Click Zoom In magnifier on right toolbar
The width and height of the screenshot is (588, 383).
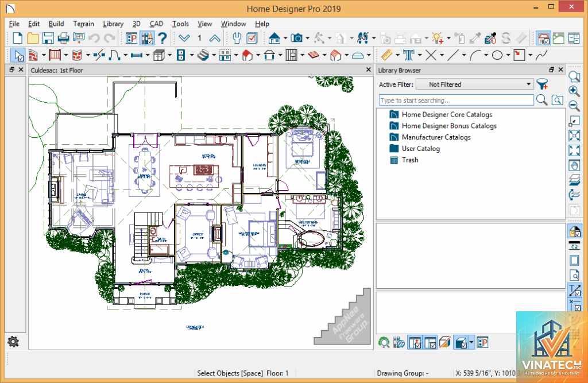pos(574,91)
